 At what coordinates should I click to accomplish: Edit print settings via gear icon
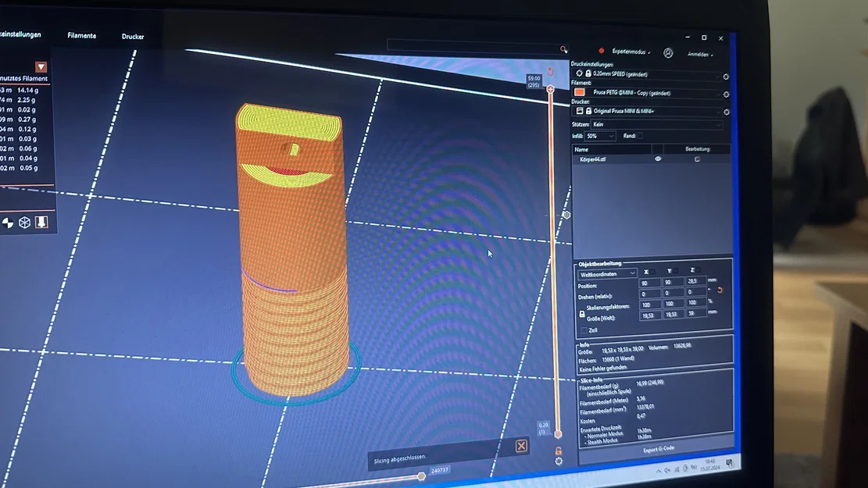(726, 77)
